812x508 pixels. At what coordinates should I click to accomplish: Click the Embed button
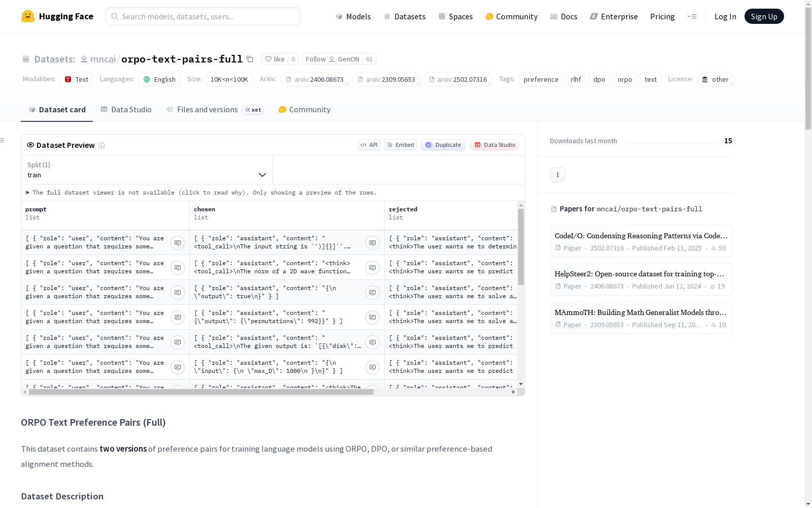point(400,145)
